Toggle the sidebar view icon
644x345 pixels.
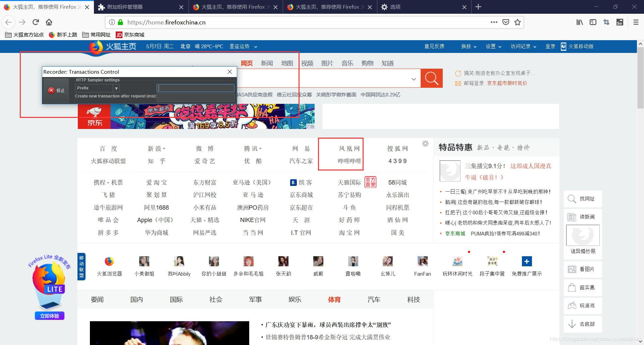[593, 22]
